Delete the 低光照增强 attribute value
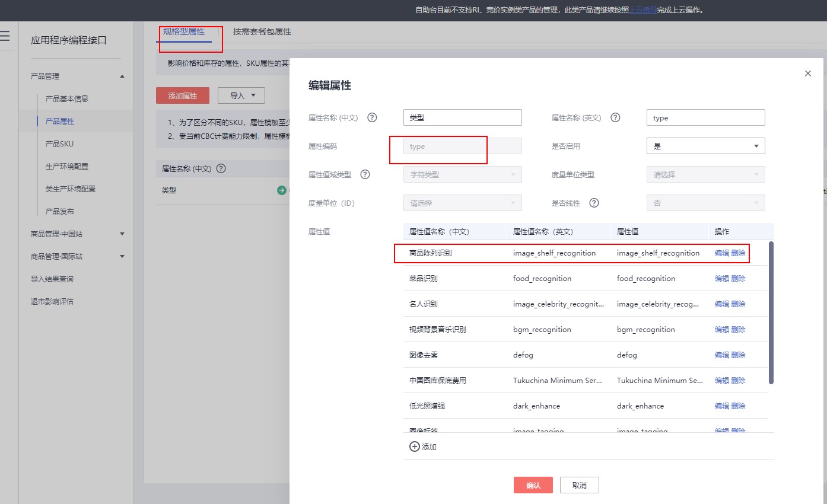The image size is (827, 504). tap(738, 406)
